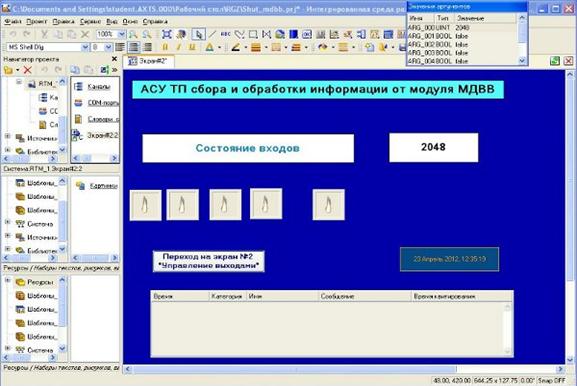The image size is (577, 386).
Task: Expand the Ресурсы node in the bottom tree
Action: [7, 281]
